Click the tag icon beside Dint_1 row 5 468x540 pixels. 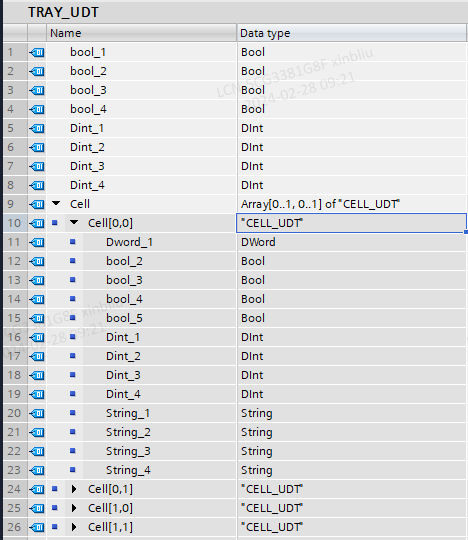(x=37, y=129)
